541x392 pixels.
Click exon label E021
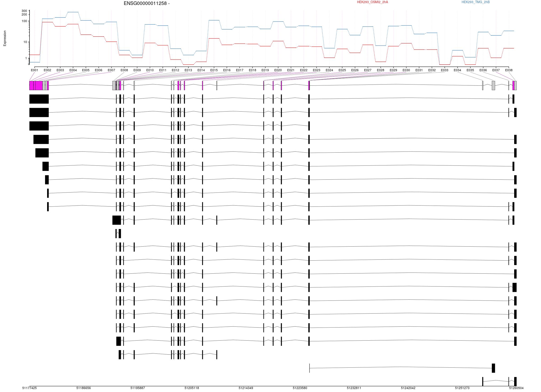(x=291, y=70)
